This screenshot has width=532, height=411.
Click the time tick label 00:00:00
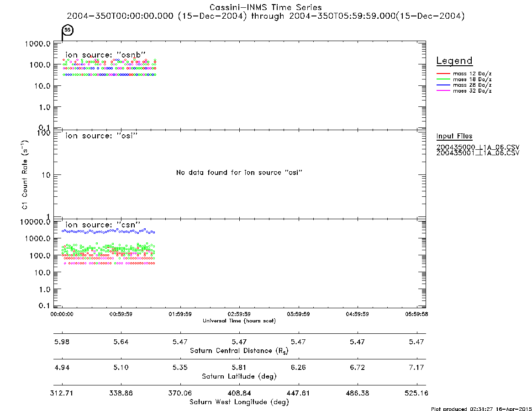coord(62,314)
